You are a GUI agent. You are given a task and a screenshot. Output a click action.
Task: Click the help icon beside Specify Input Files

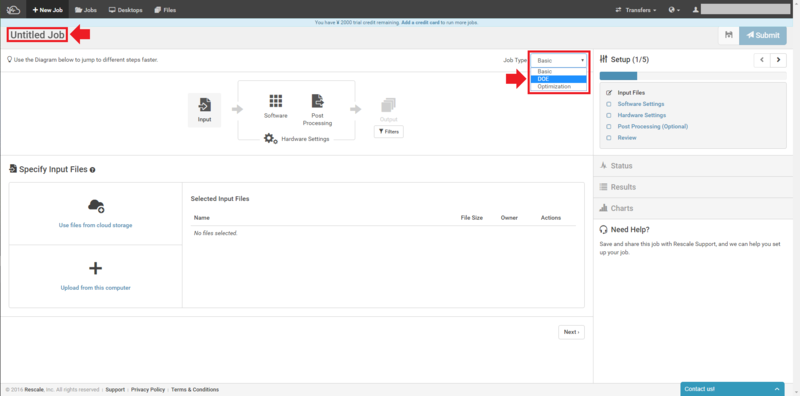[x=92, y=170]
